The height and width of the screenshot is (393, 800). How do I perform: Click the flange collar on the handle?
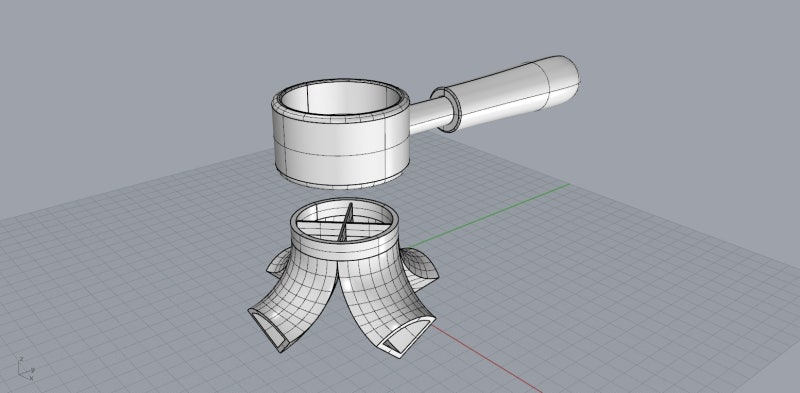point(444,109)
